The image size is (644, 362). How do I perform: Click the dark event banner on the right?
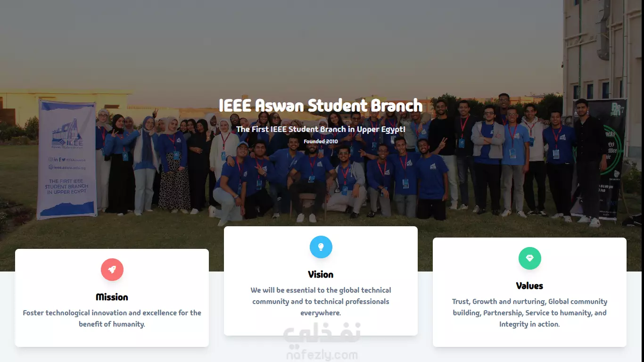(599, 159)
